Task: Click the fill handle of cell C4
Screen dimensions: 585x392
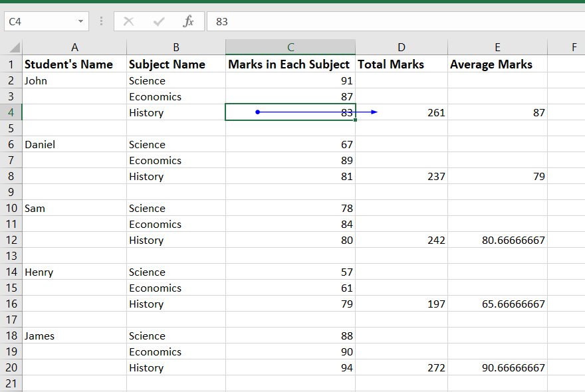Action: pos(356,120)
